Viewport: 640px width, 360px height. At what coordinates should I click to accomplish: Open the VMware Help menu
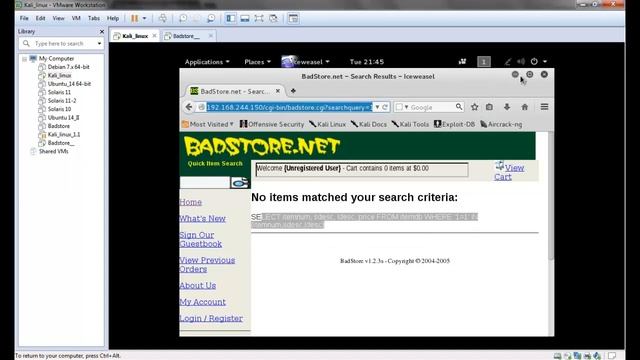pos(113,18)
